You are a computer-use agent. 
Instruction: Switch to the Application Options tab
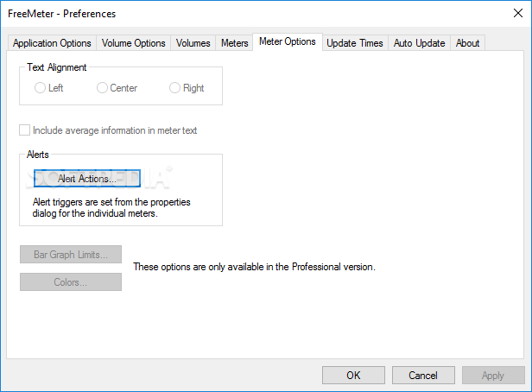[x=52, y=43]
